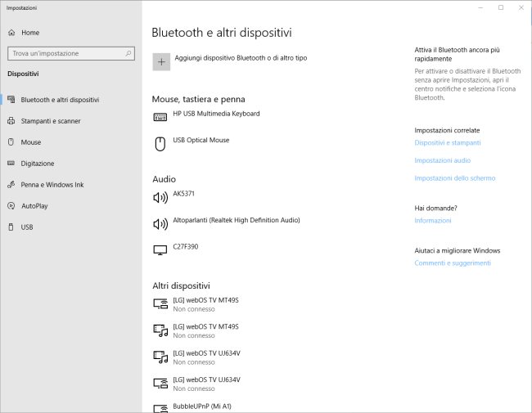Click the USB sidebar icon
Viewport: 532px width, 413px height.
point(11,227)
